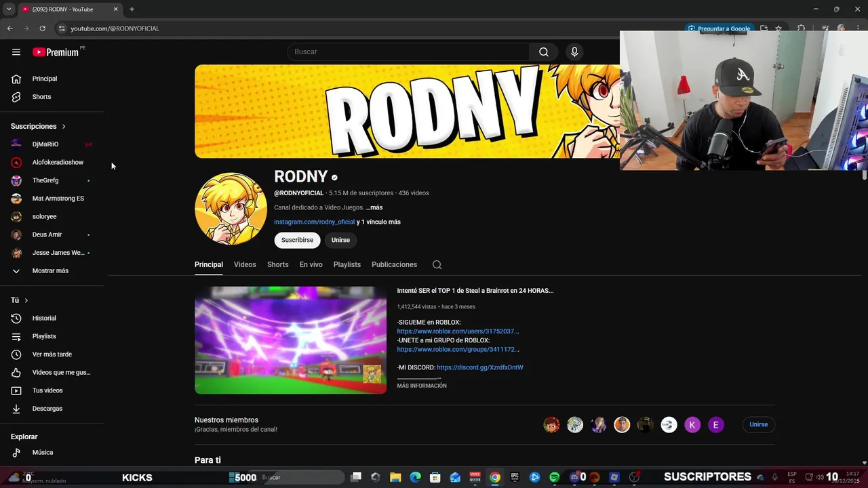This screenshot has width=868, height=488.
Task: Open Microsoft Store from the taskbar
Action: [435, 477]
